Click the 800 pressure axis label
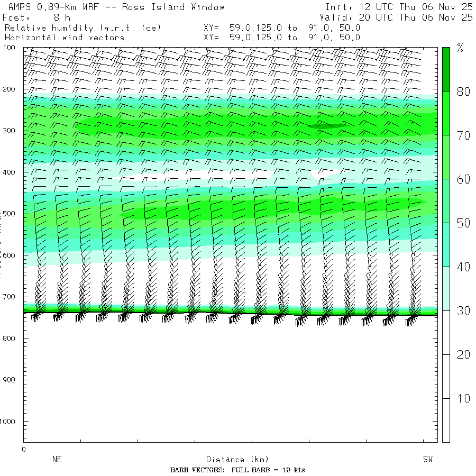This screenshot has height=476, width=476. [x=9, y=338]
